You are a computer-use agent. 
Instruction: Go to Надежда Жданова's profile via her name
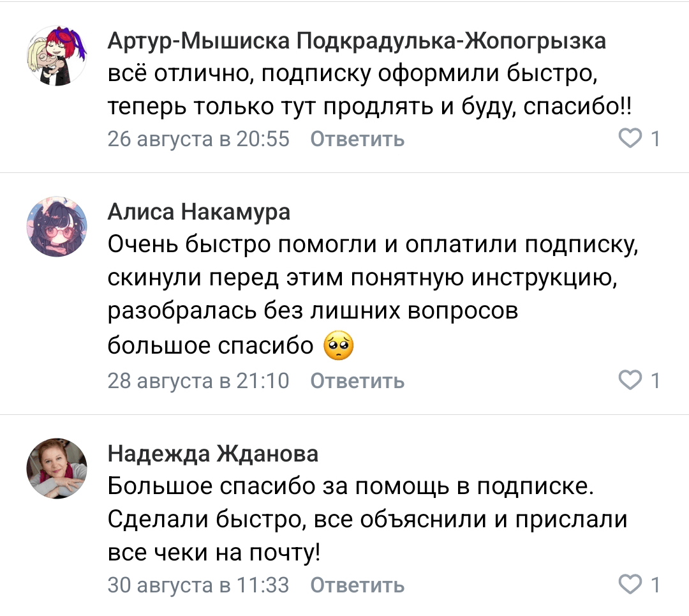212,454
